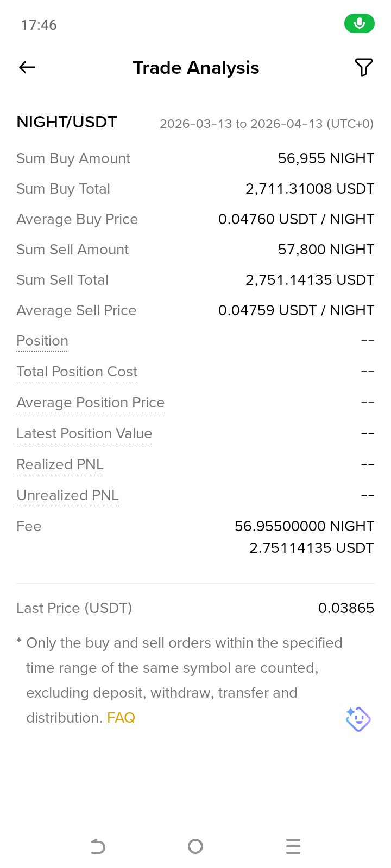Show explanation for Realized PNL

click(x=60, y=464)
